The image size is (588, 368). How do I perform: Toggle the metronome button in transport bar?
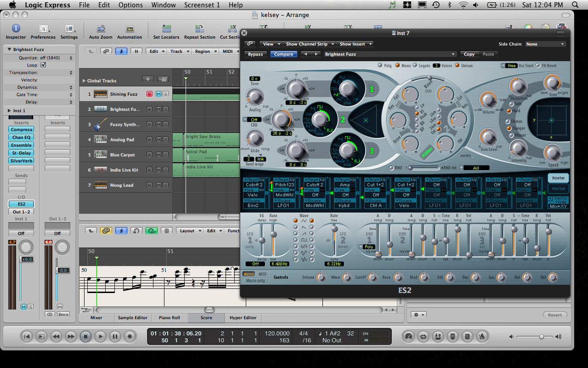tap(482, 336)
